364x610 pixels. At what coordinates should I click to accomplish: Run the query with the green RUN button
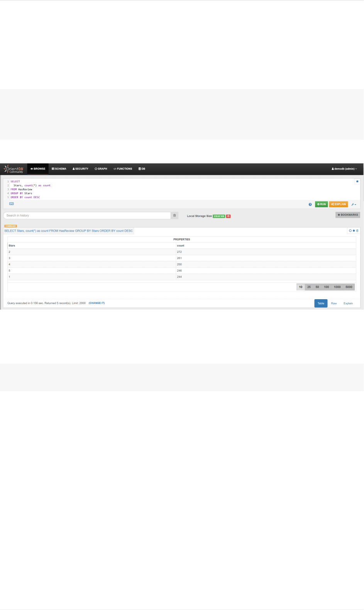pyautogui.click(x=321, y=204)
